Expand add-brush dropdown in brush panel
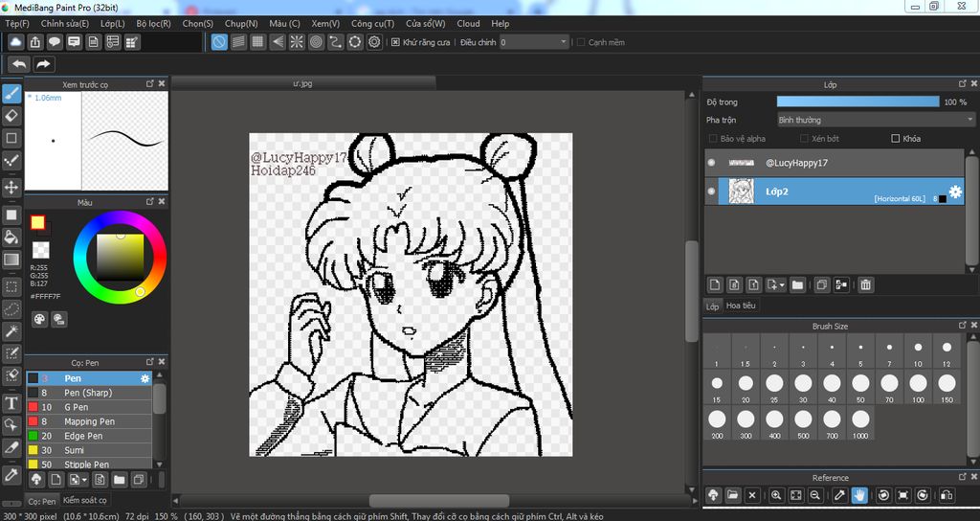The height and width of the screenshot is (521, 980). point(84,480)
